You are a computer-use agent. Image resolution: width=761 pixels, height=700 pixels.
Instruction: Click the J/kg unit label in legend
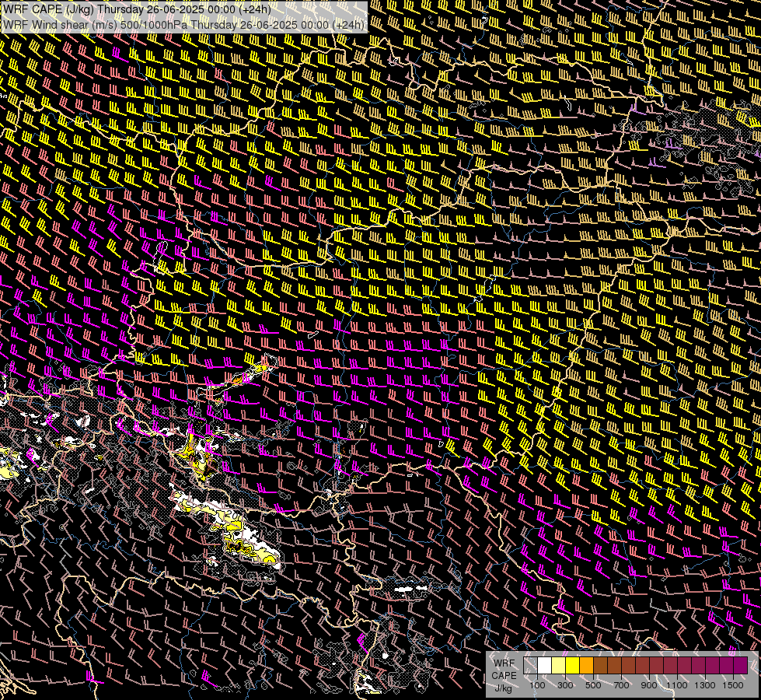point(504,688)
